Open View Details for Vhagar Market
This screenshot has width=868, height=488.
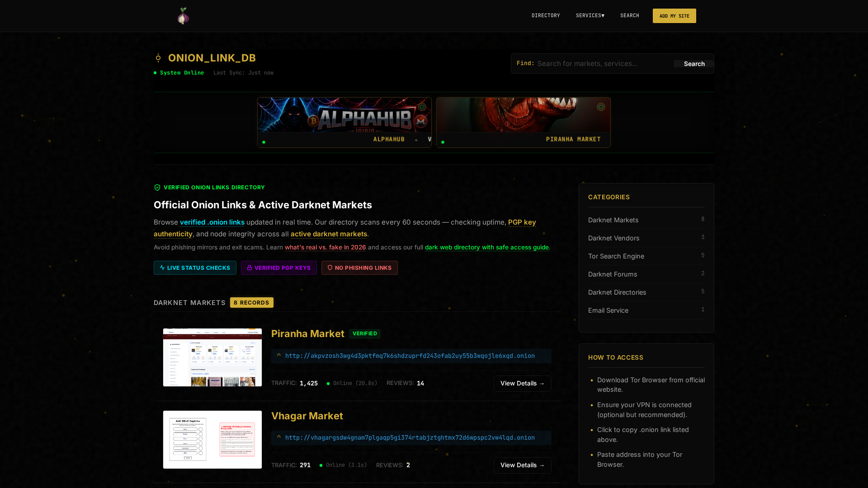tap(522, 465)
